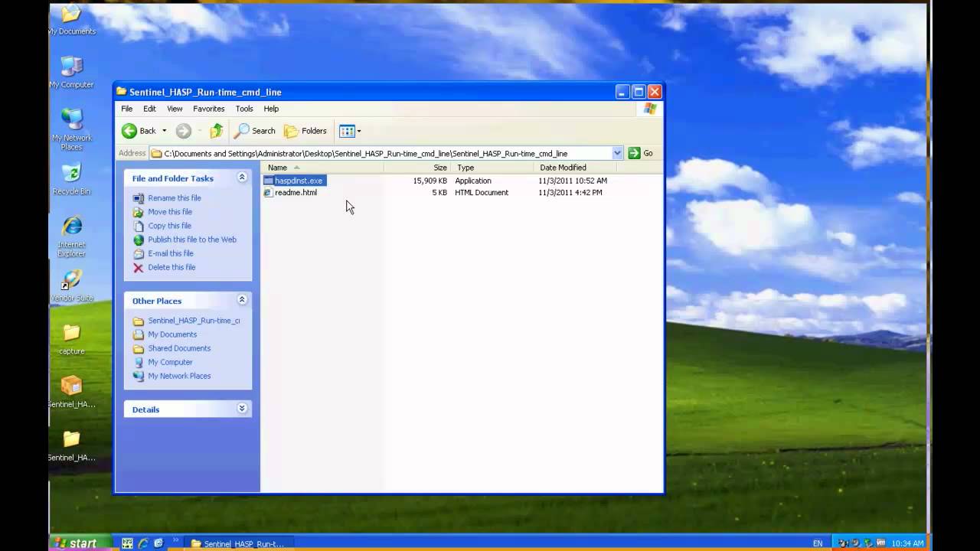Select the Vendor Suite desktop shortcut
980x551 pixels.
(71, 286)
